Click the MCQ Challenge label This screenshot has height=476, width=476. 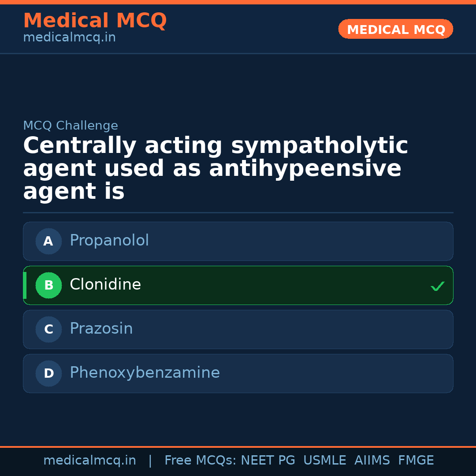[71, 126]
